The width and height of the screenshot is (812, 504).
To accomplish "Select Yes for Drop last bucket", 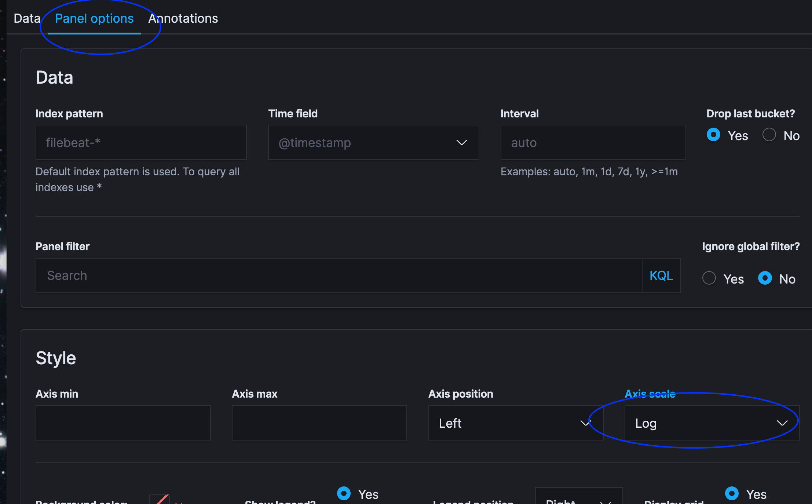I will pos(714,135).
